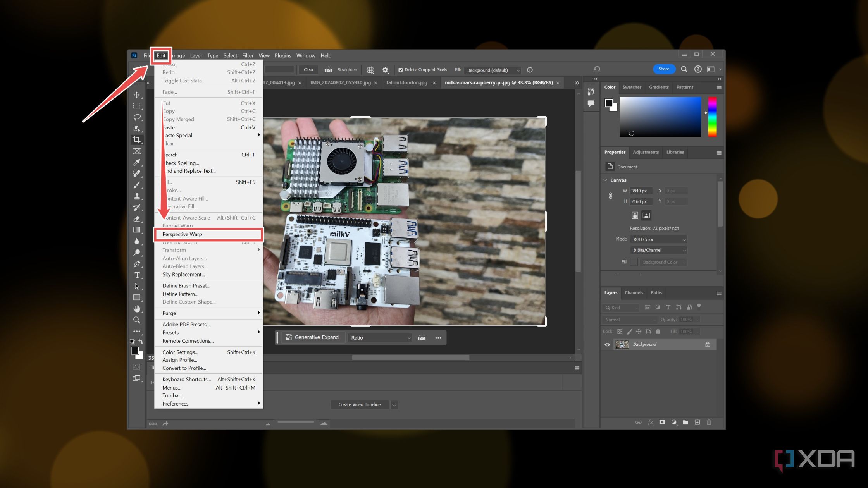
Task: Expand the Purge submenu
Action: 208,313
